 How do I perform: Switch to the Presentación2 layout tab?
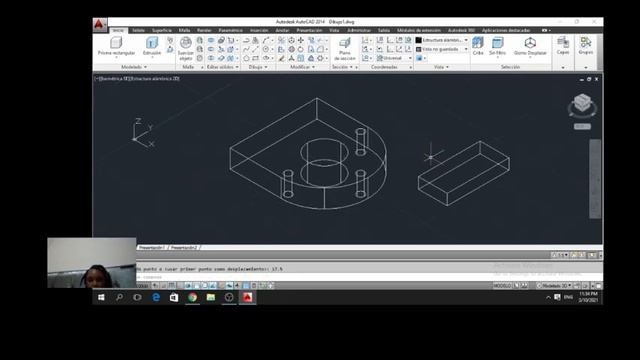pyautogui.click(x=184, y=248)
